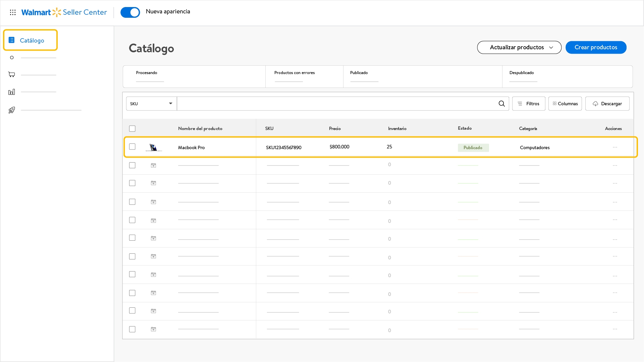The height and width of the screenshot is (362, 644).
Task: Select the Productos con errores tab
Action: point(304,77)
